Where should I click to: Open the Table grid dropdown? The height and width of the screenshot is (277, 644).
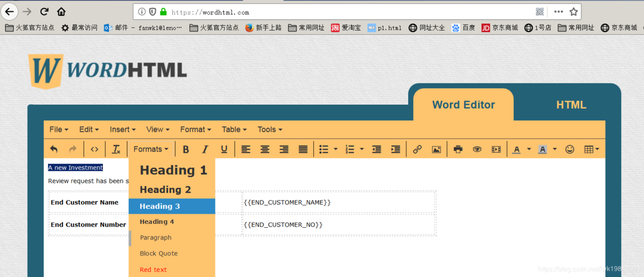coord(591,149)
